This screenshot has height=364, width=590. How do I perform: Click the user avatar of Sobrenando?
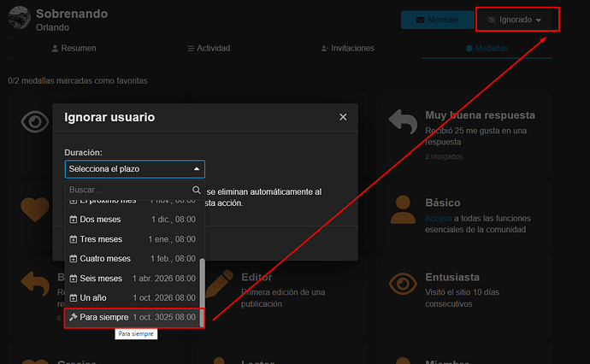pos(17,18)
